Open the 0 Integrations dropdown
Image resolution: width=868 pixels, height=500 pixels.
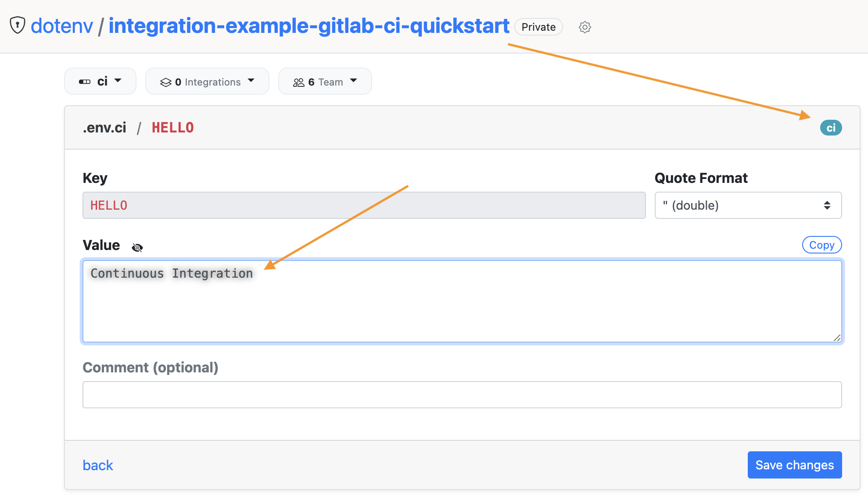pyautogui.click(x=207, y=81)
